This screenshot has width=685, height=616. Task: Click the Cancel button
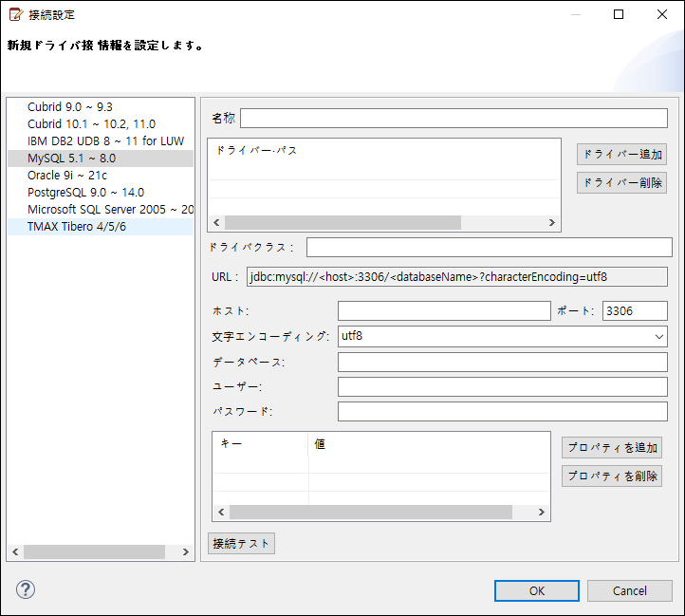tap(629, 591)
